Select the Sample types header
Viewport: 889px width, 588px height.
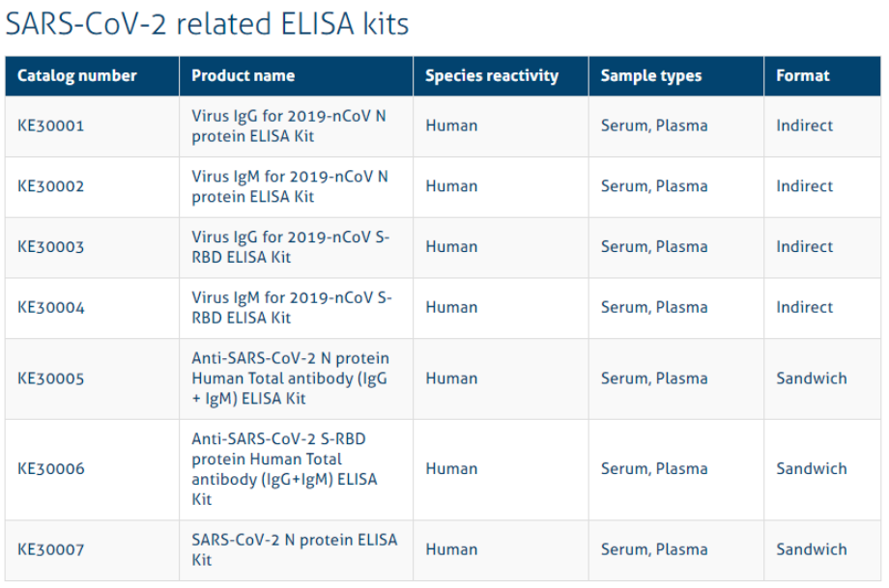[x=651, y=76]
